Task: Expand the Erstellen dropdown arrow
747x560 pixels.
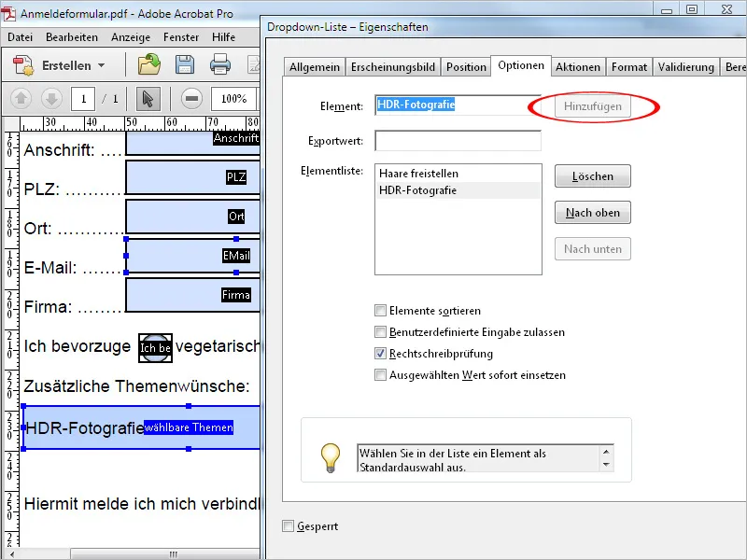Action: 102,65
